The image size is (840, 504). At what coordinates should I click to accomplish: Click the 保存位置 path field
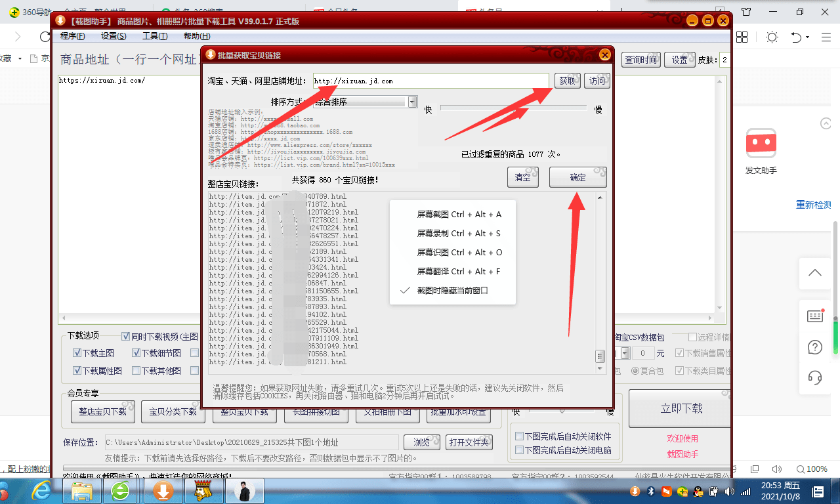pos(251,442)
